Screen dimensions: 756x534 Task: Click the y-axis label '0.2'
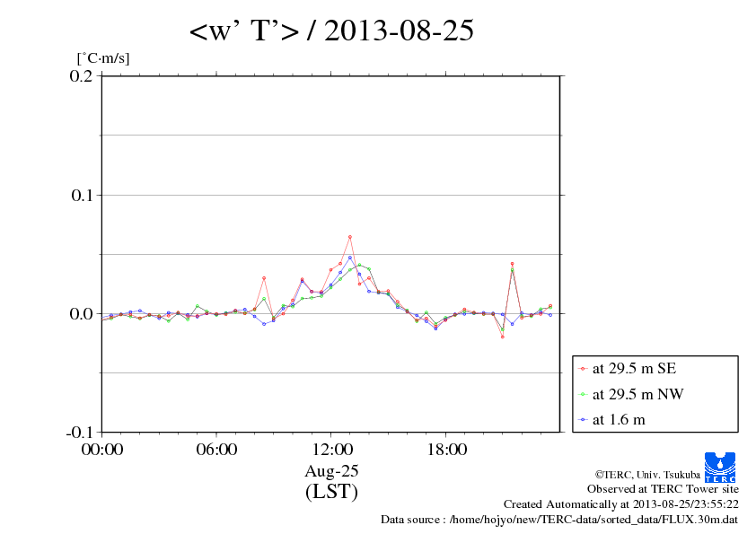pos(81,75)
